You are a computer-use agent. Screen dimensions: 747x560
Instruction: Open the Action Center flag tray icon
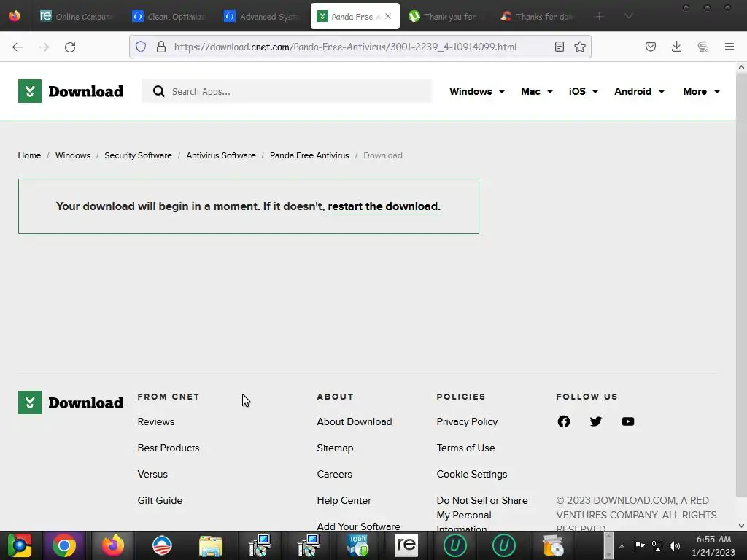(639, 545)
